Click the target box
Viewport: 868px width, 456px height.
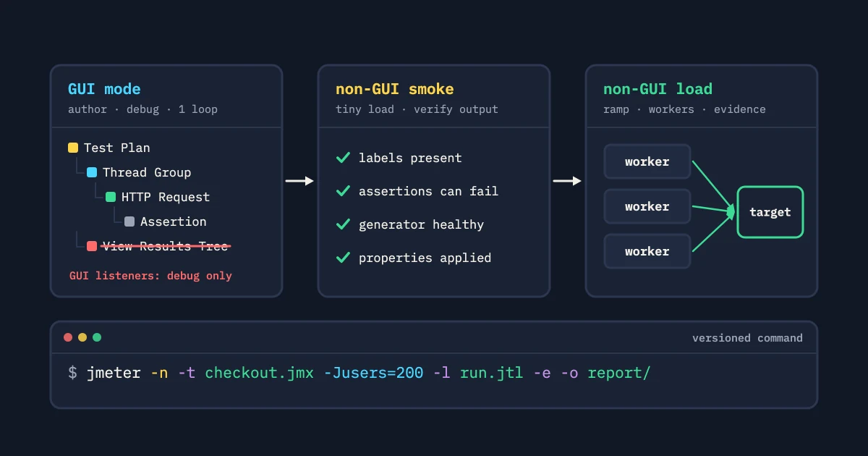tap(770, 212)
